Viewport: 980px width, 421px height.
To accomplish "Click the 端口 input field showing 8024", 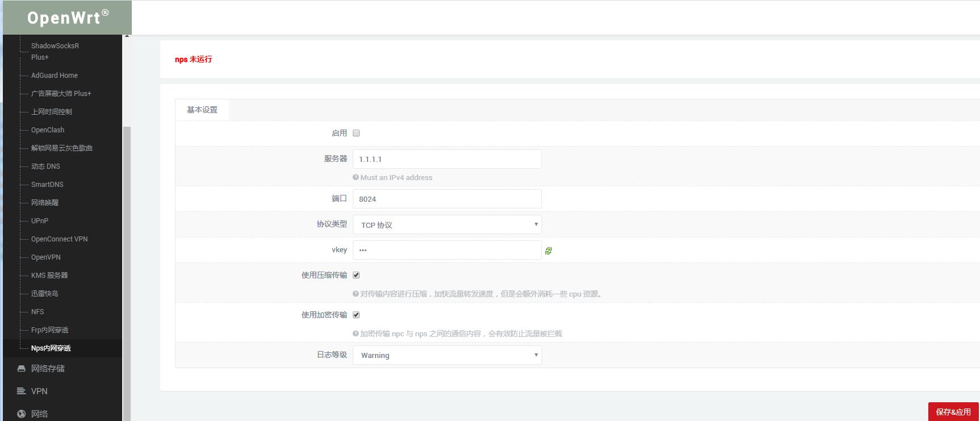I will coord(447,199).
